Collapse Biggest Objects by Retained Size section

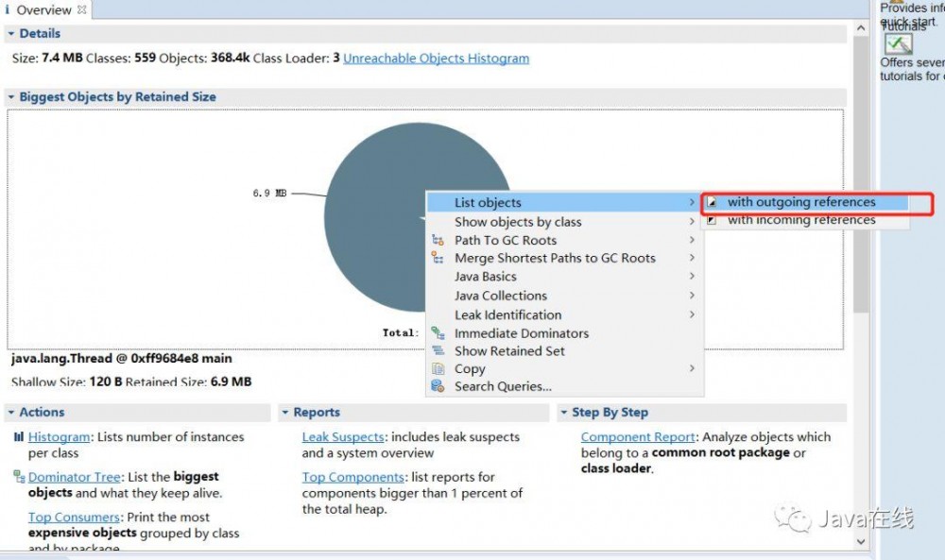point(10,97)
